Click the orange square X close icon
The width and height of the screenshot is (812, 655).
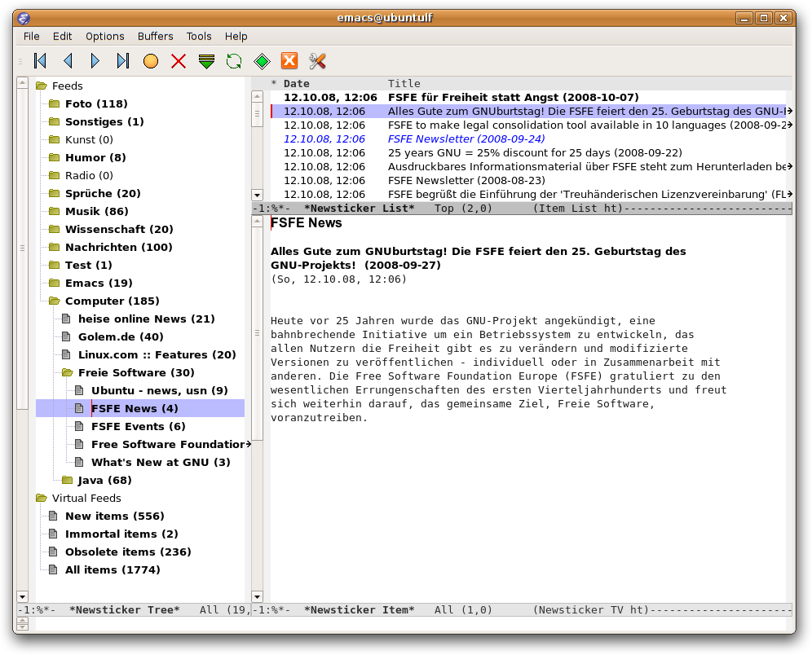pyautogui.click(x=289, y=61)
